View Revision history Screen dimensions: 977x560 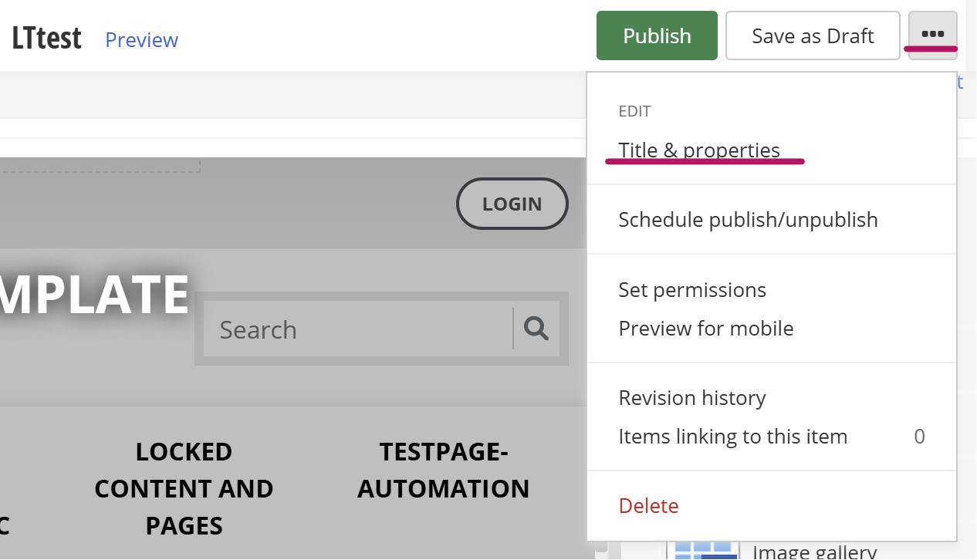point(692,397)
